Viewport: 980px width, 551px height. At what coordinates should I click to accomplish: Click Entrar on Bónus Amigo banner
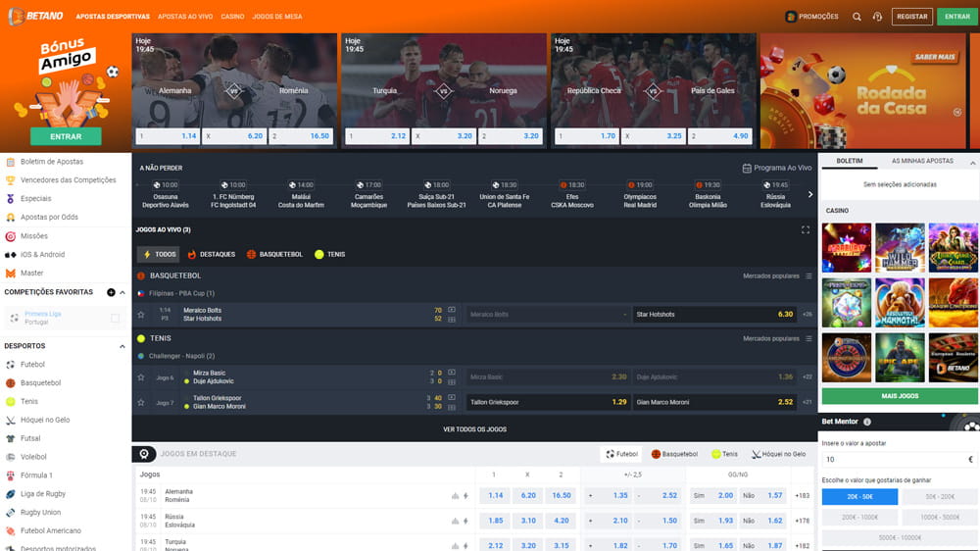tap(66, 136)
